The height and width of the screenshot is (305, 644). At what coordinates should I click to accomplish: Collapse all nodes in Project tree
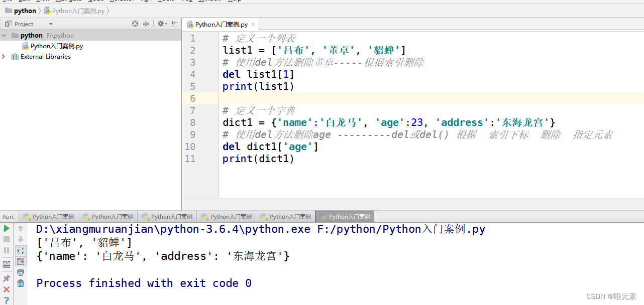click(x=146, y=23)
